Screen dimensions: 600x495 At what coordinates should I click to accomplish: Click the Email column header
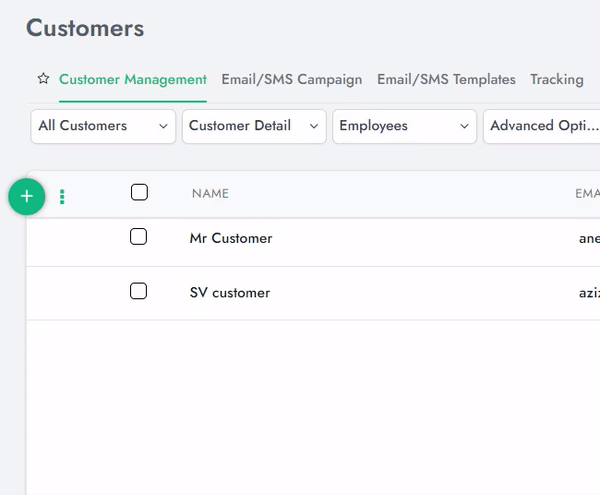(587, 193)
